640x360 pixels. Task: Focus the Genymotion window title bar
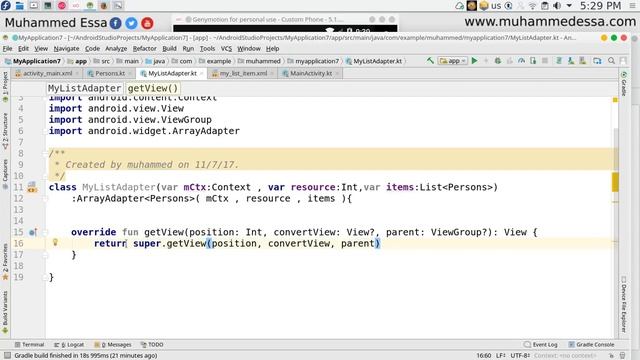click(x=284, y=19)
